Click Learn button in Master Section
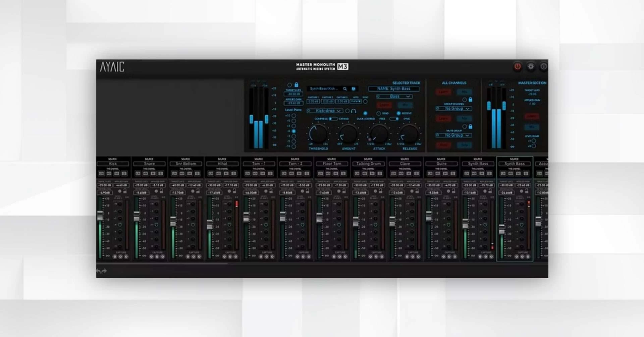 532,116
